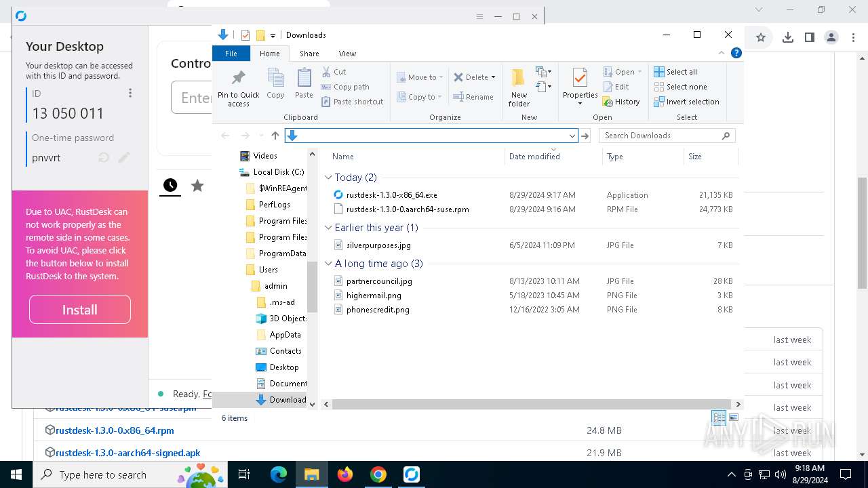868x488 pixels.
Task: Select partnercouncil.jpg file
Action: tap(379, 281)
